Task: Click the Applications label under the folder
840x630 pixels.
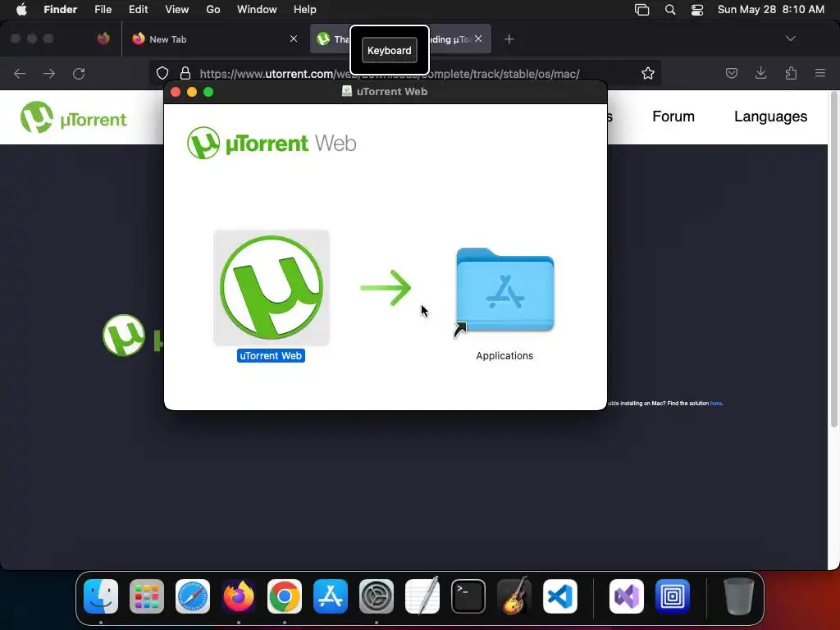Action: (504, 356)
